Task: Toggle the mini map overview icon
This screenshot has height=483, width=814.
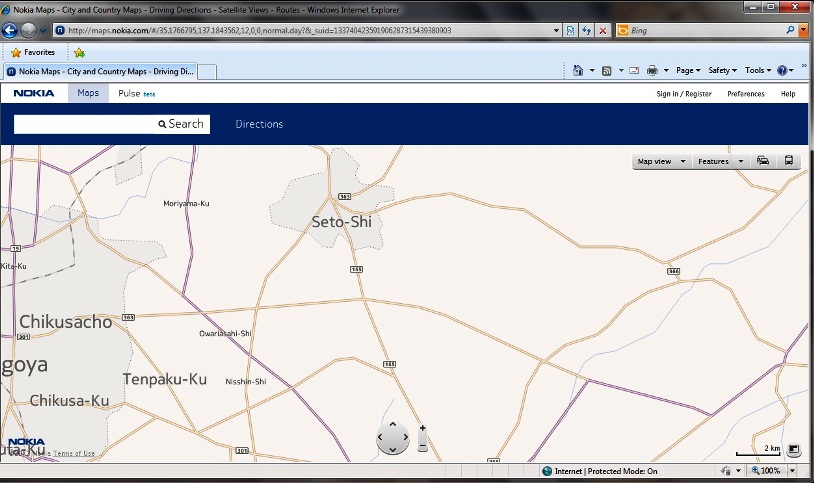Action: pos(793,449)
